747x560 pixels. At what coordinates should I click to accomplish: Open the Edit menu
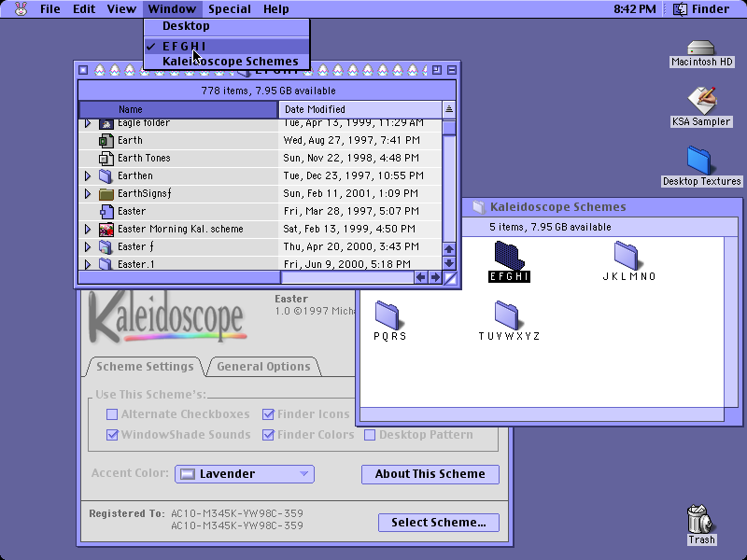tap(84, 9)
